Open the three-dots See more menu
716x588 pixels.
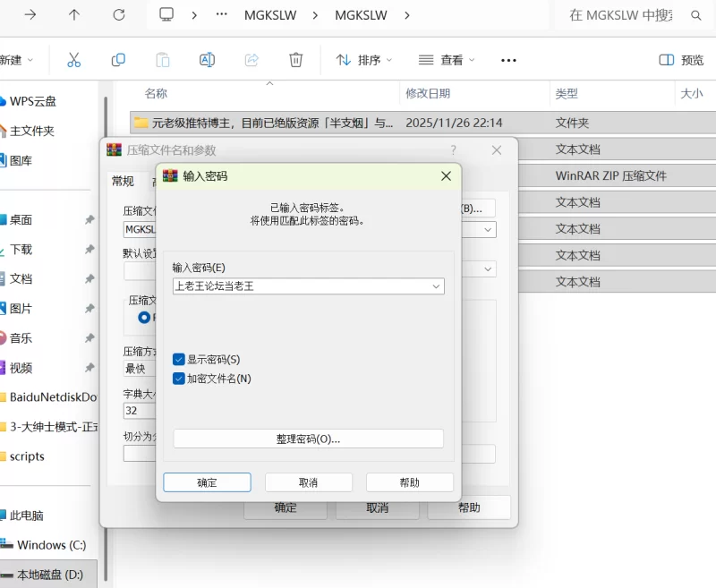(508, 60)
